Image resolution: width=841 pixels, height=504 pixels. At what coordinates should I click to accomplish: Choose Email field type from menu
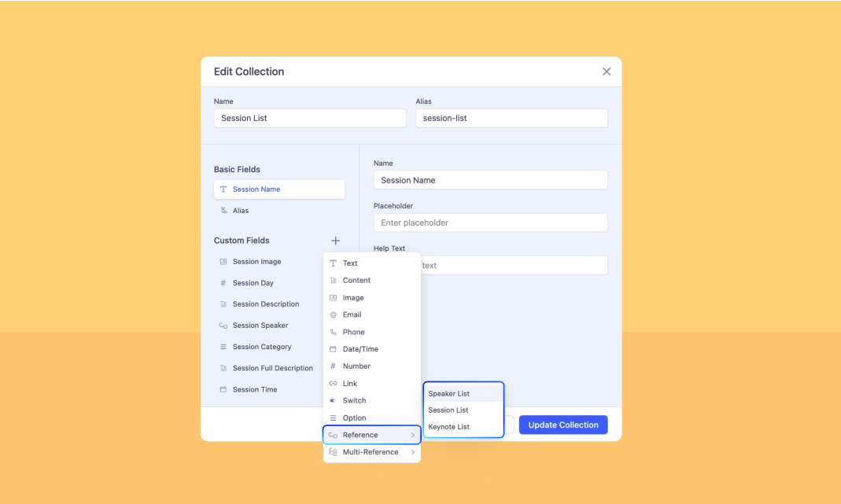click(371, 315)
